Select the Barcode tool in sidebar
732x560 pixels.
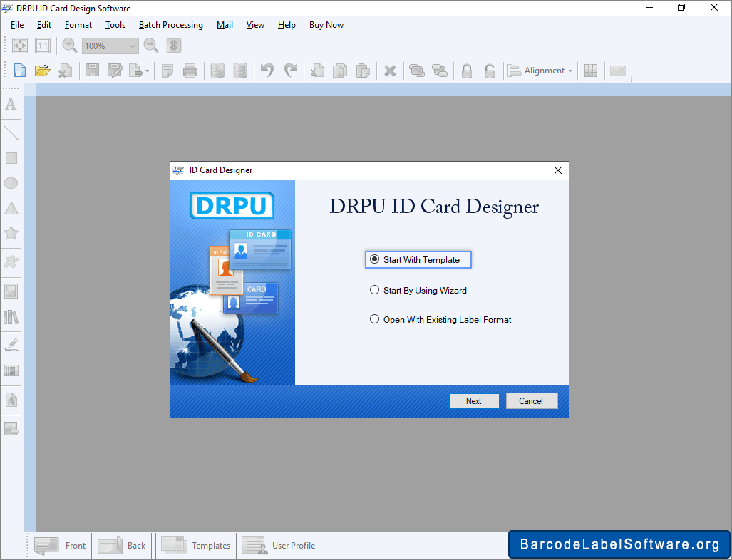pos(11,371)
